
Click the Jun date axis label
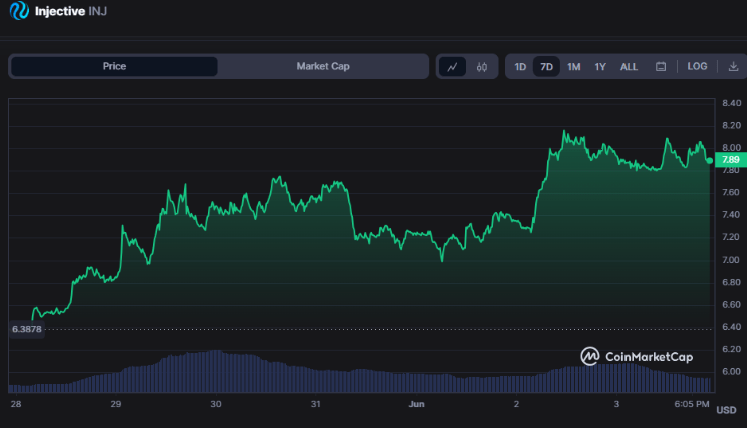coord(416,404)
